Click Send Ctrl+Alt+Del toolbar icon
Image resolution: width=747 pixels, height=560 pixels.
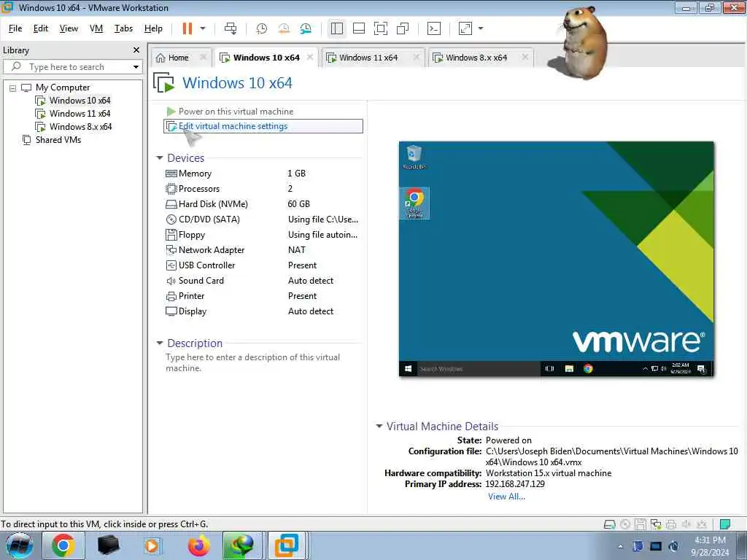(231, 28)
